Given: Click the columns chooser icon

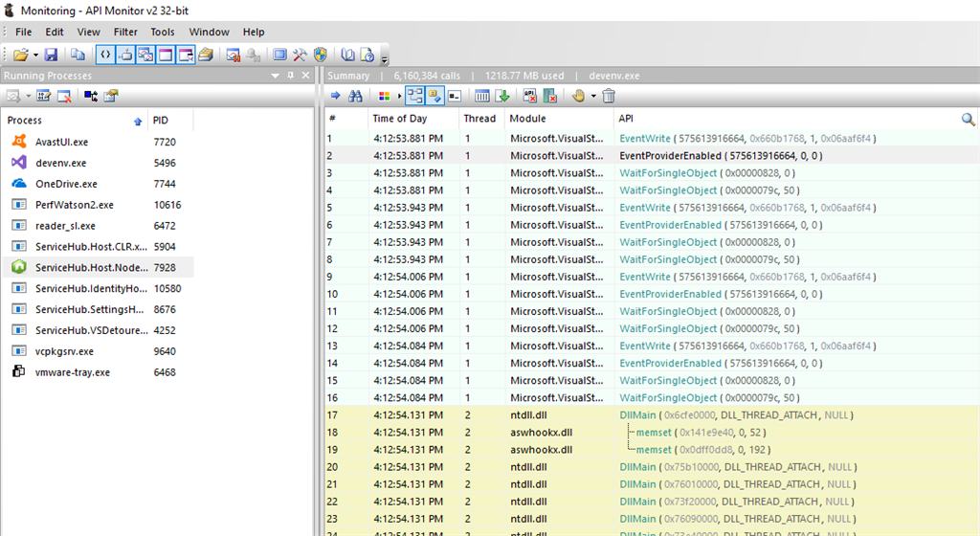Looking at the screenshot, I should pos(482,97).
